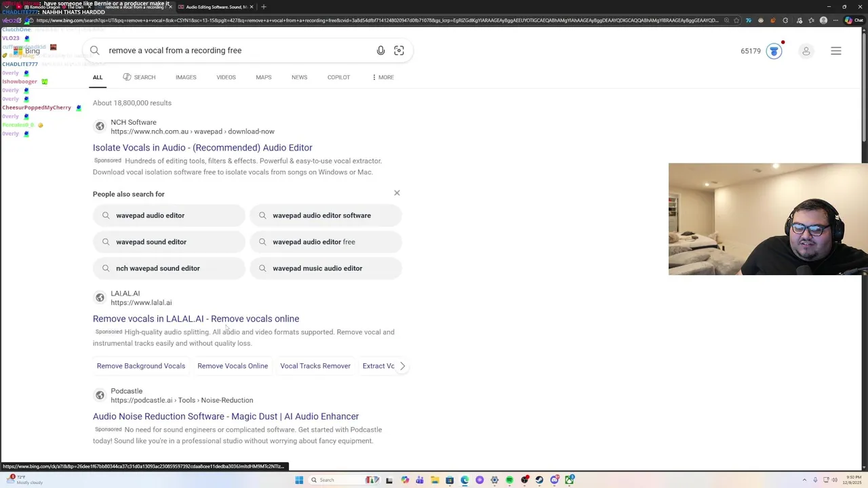Click Podcastle site globe icon
868x488 pixels.
coord(100,395)
